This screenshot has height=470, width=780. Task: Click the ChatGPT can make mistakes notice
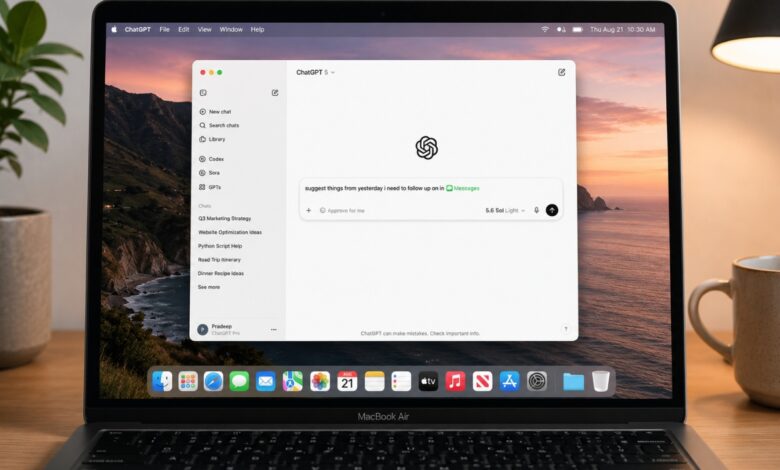[x=420, y=333]
